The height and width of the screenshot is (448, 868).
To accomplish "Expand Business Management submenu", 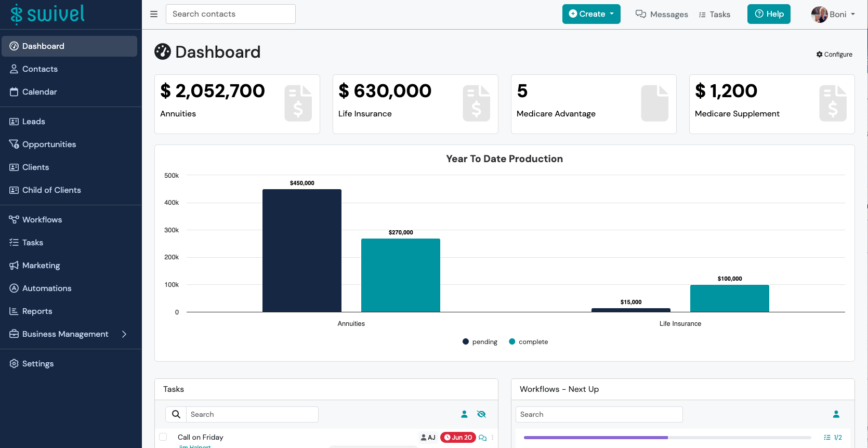I will [x=70, y=334].
